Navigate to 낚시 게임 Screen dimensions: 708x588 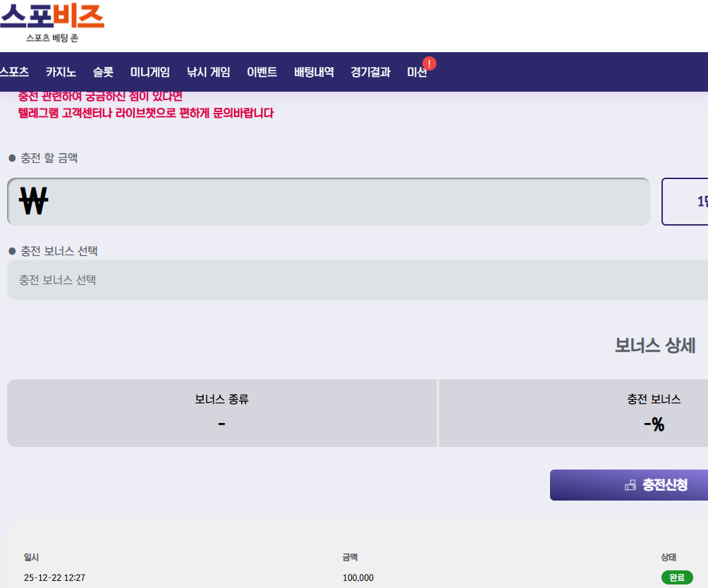click(208, 72)
